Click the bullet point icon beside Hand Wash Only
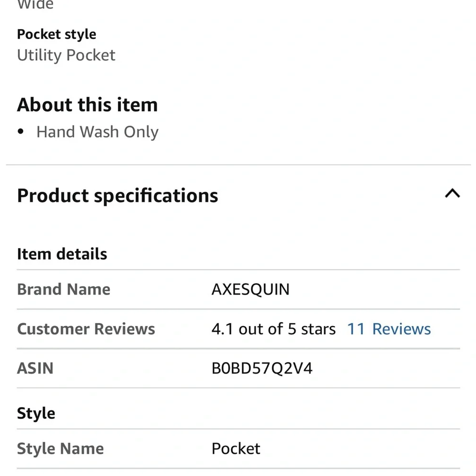The width and height of the screenshot is (476, 476). [x=21, y=131]
